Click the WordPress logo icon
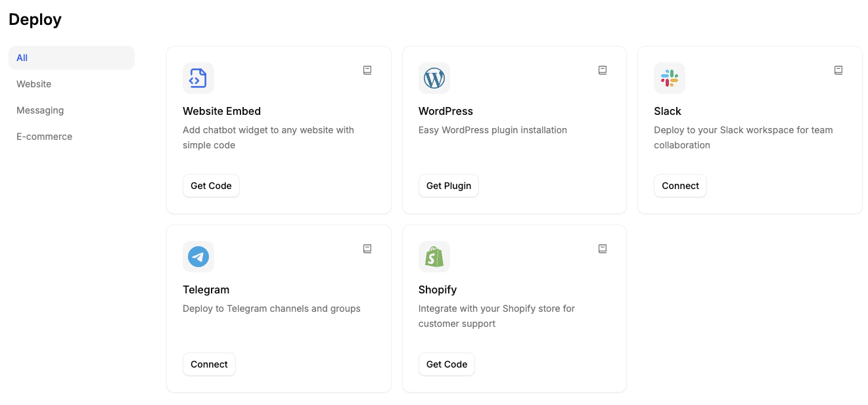 (434, 78)
